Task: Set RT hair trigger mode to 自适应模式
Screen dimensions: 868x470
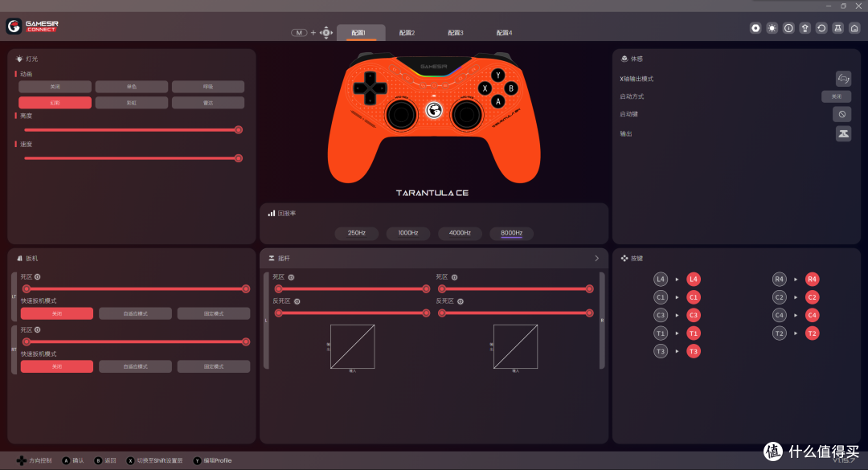Action: coord(136,366)
